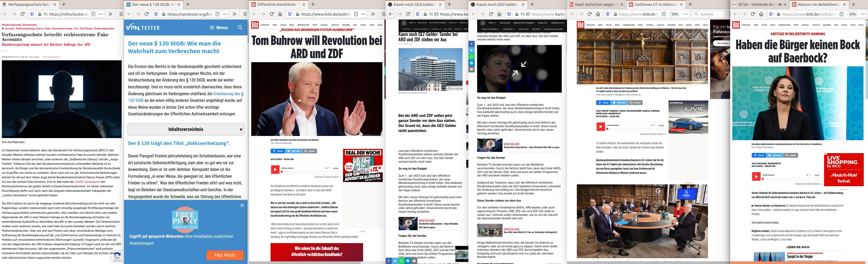Seek the G7 article audio slider
Viewport: 868px width, 264px height.
[x=635, y=129]
